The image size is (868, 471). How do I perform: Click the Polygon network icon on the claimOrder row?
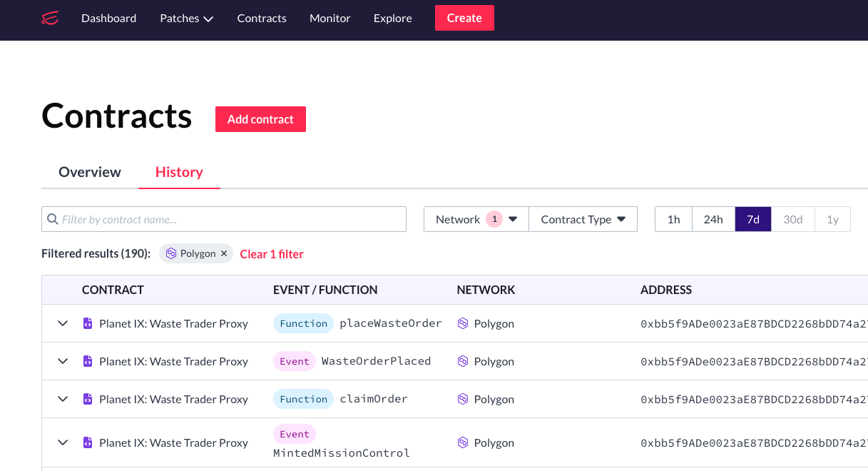[x=464, y=399]
